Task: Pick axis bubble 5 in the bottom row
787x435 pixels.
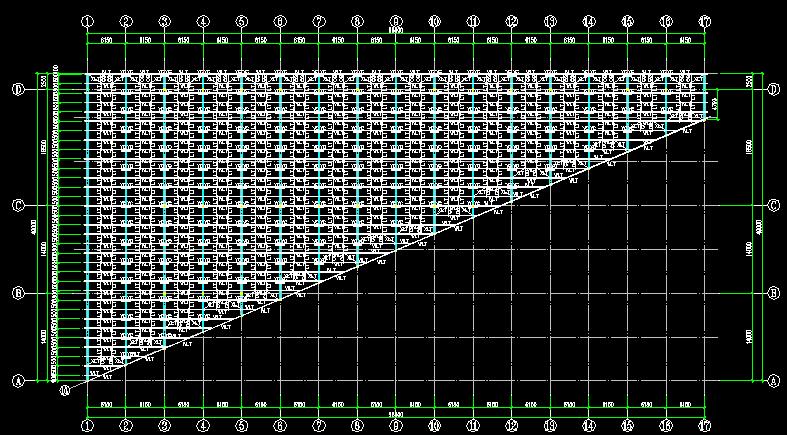Action: pos(242,426)
